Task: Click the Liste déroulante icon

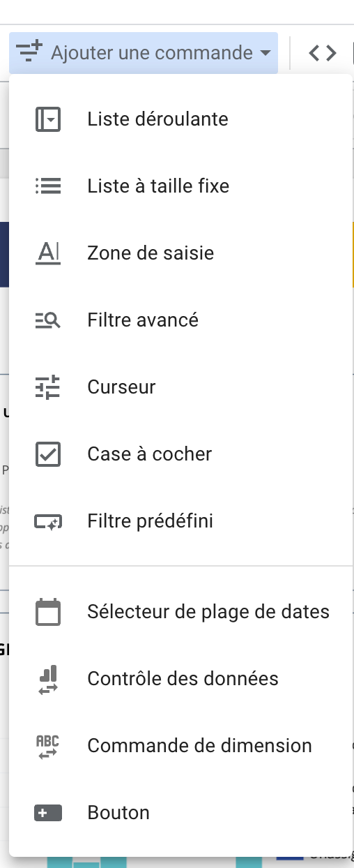Action: pos(48,119)
